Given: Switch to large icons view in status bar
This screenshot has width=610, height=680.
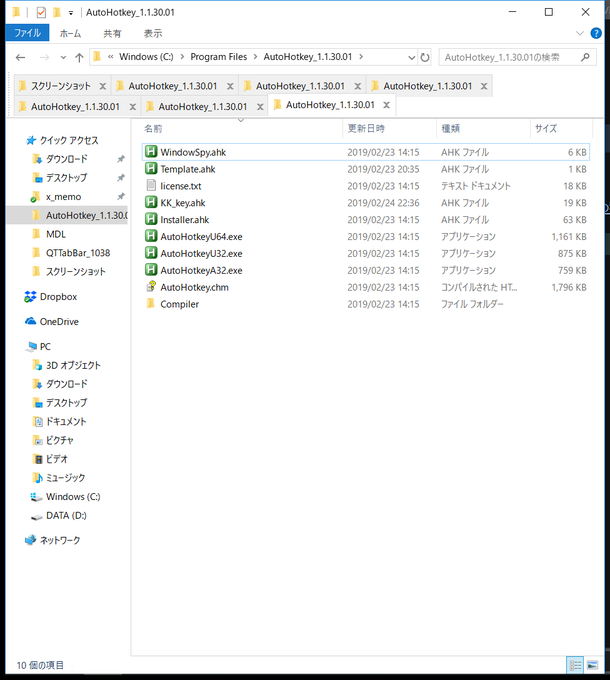Looking at the screenshot, I should 593,665.
